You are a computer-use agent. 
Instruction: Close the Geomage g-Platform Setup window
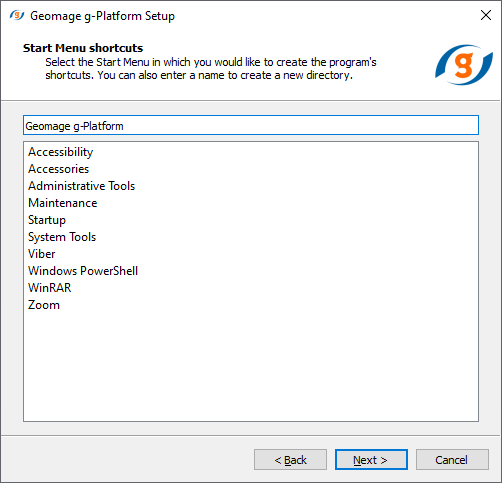[486, 15]
